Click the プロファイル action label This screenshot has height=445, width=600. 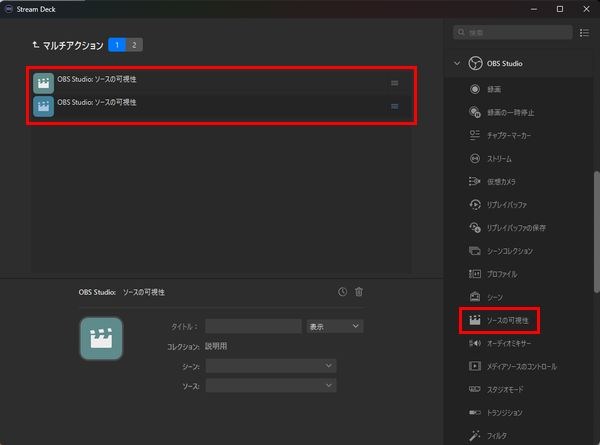point(502,274)
